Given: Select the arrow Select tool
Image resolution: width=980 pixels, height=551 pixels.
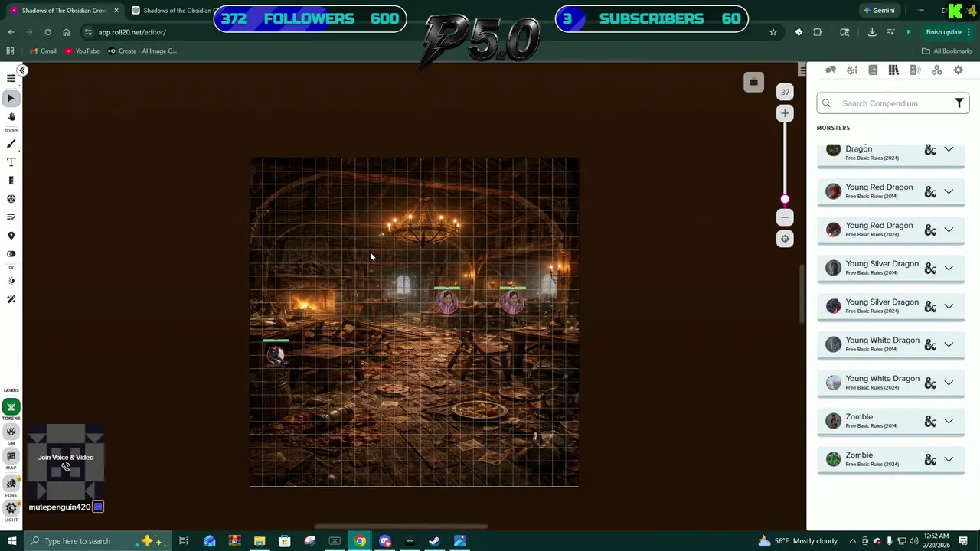Looking at the screenshot, I should click(x=11, y=98).
